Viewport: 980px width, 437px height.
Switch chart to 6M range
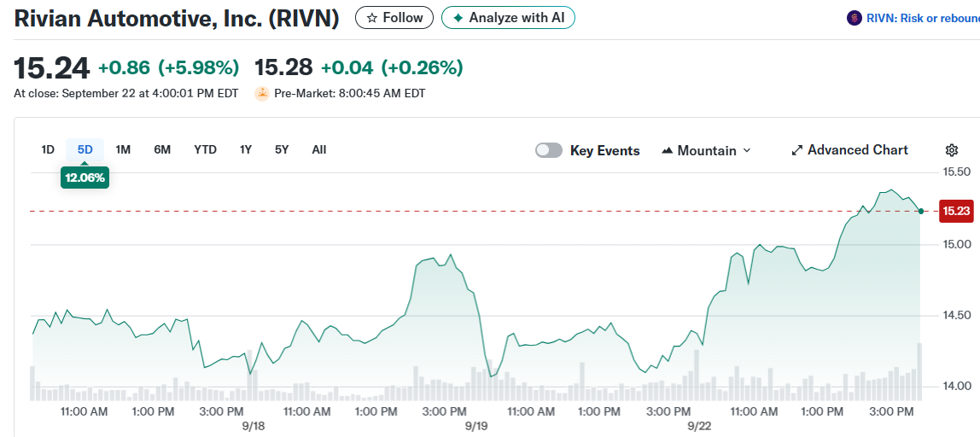click(x=162, y=150)
